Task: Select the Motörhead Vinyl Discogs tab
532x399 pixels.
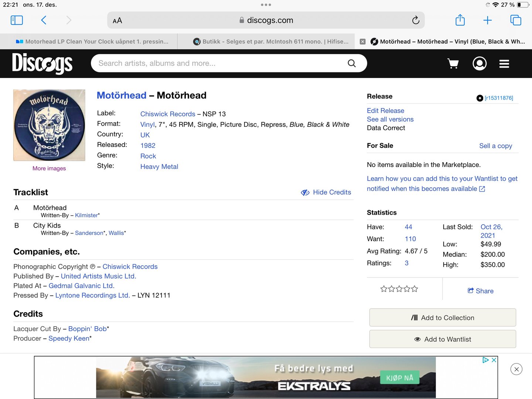Action: coord(448,42)
